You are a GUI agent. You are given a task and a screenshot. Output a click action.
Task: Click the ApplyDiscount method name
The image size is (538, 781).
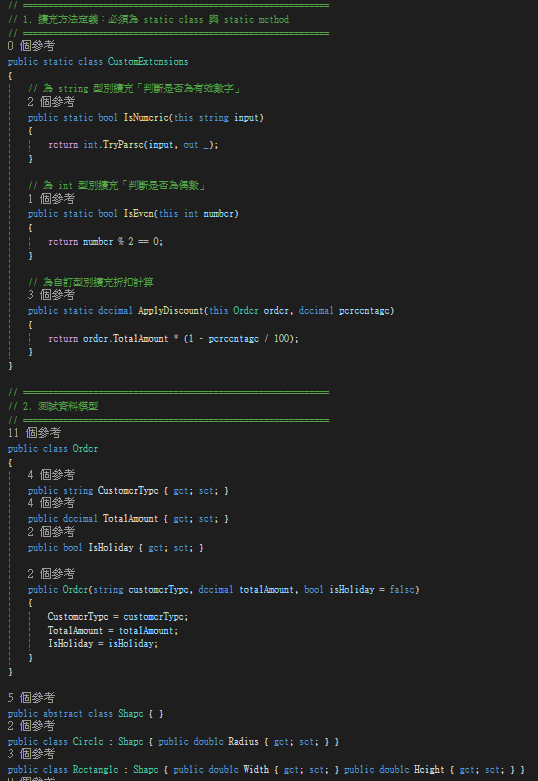[171, 311]
